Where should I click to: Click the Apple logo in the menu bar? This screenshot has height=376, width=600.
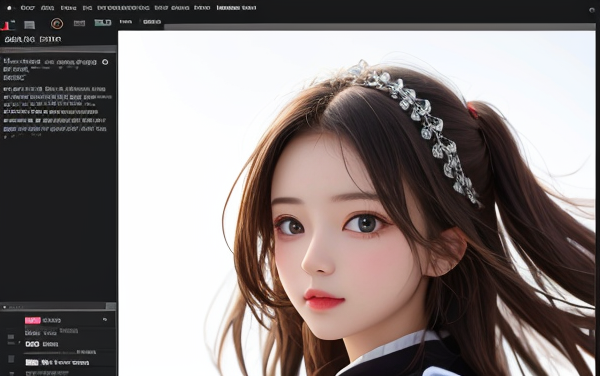(x=9, y=8)
